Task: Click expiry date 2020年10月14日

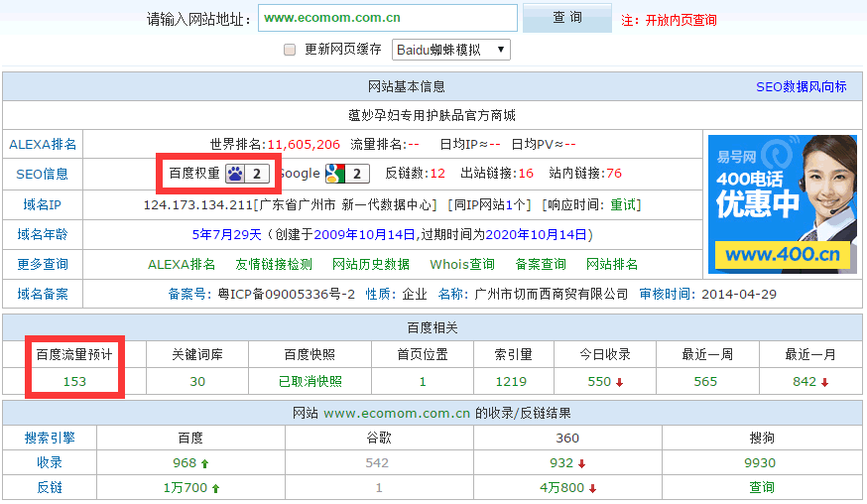Action: tap(537, 235)
